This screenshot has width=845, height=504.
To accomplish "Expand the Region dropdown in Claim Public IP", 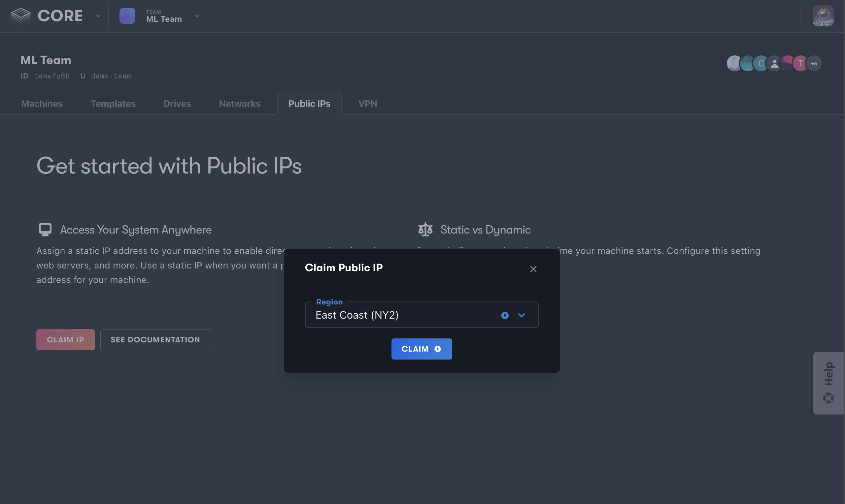I will click(x=522, y=314).
